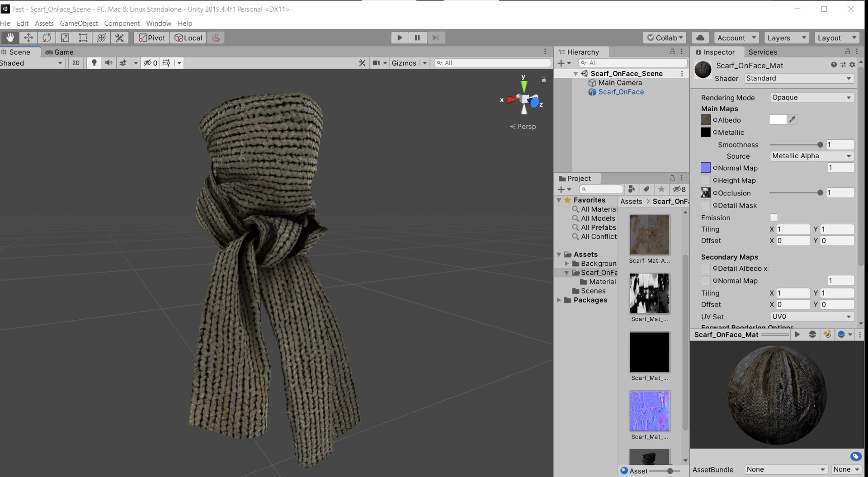Select the Move tool
The height and width of the screenshot is (477, 868).
[28, 38]
